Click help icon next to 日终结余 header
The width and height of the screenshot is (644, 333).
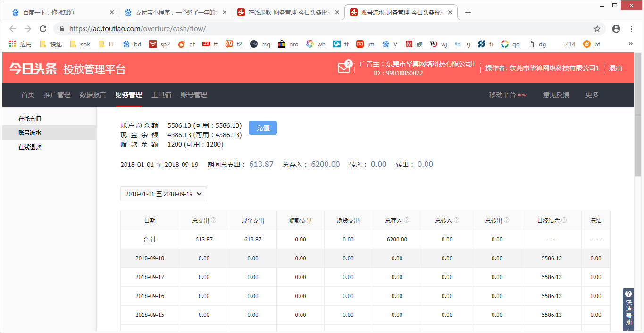564,220
